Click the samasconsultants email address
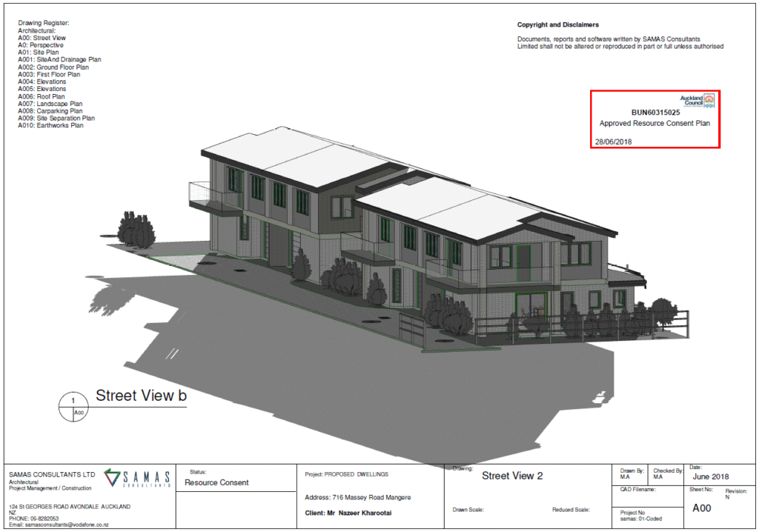759x532 pixels. [x=59, y=525]
